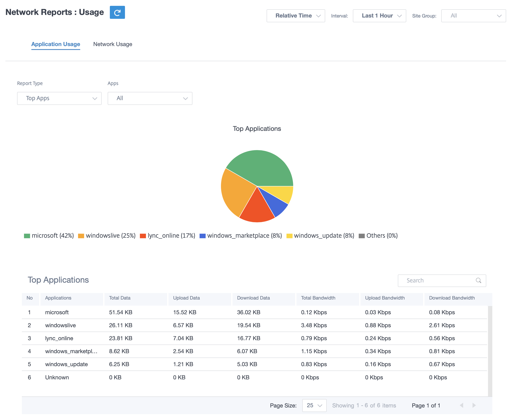Open the Relative Time dropdown
512x420 pixels.
pyautogui.click(x=296, y=16)
